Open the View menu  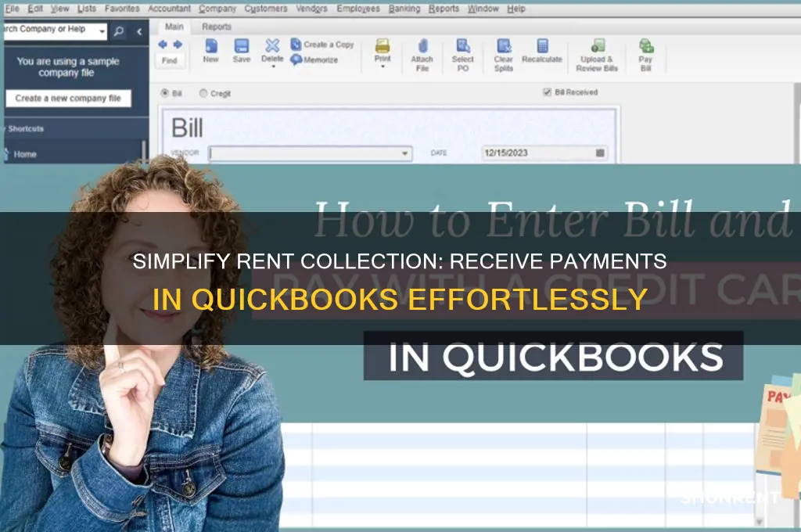point(59,9)
